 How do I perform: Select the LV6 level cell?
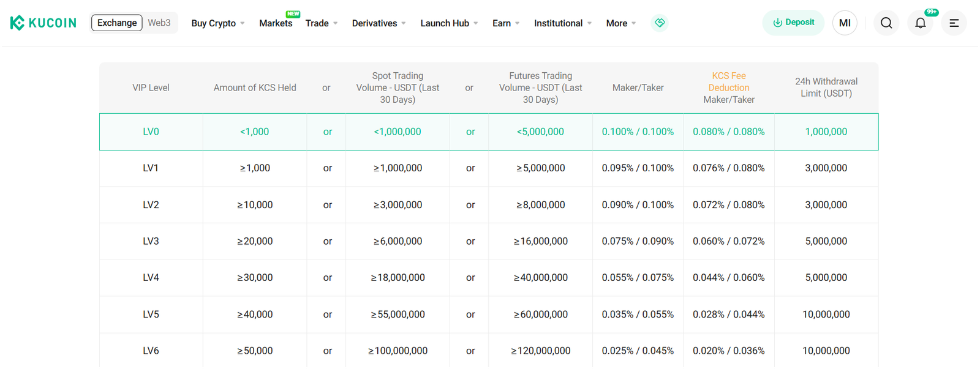pos(151,351)
